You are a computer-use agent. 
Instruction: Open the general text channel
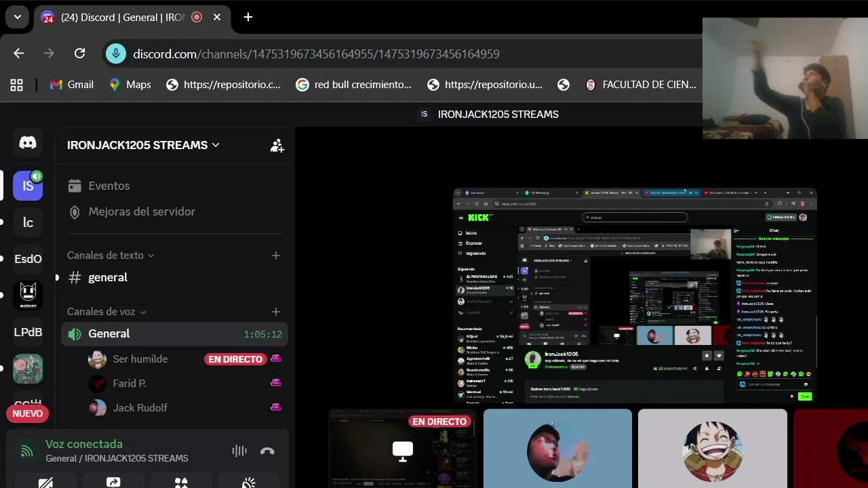pyautogui.click(x=174, y=277)
